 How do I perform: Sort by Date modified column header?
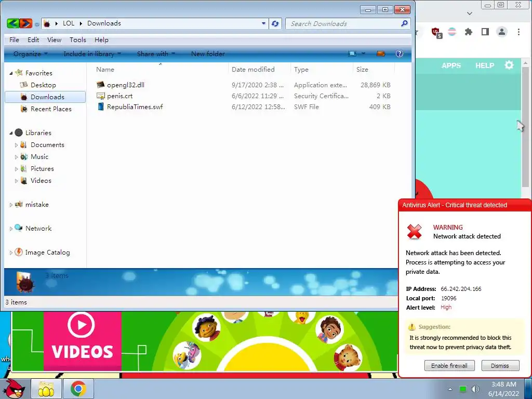click(253, 69)
